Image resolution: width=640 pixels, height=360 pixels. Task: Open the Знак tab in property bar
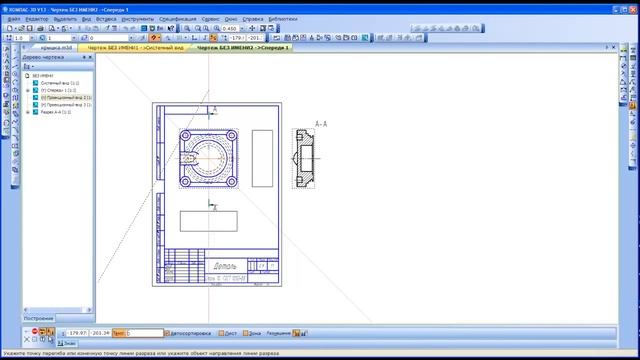tap(67, 344)
